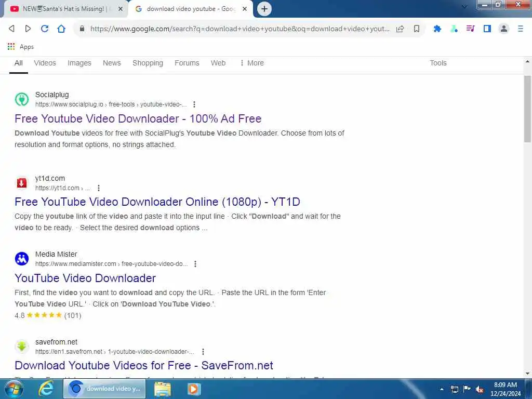Open the options menu for yt1d.com result
The width and height of the screenshot is (532, 399).
click(x=98, y=188)
